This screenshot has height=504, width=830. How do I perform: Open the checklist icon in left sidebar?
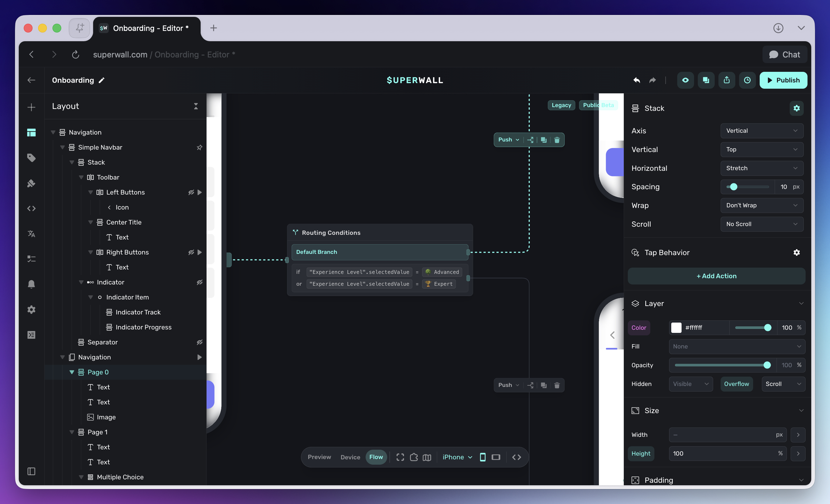(31, 259)
